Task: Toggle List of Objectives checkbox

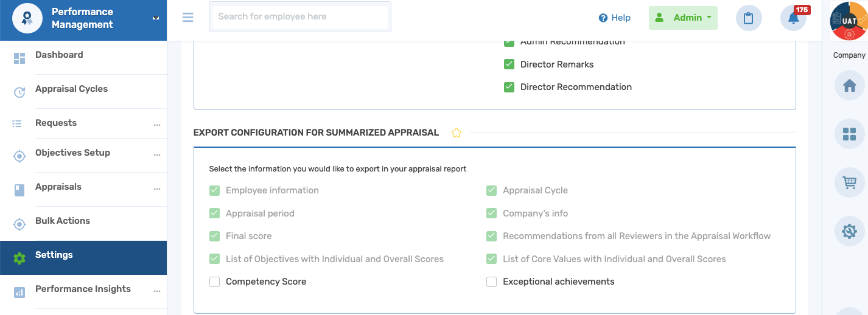Action: 214,259
